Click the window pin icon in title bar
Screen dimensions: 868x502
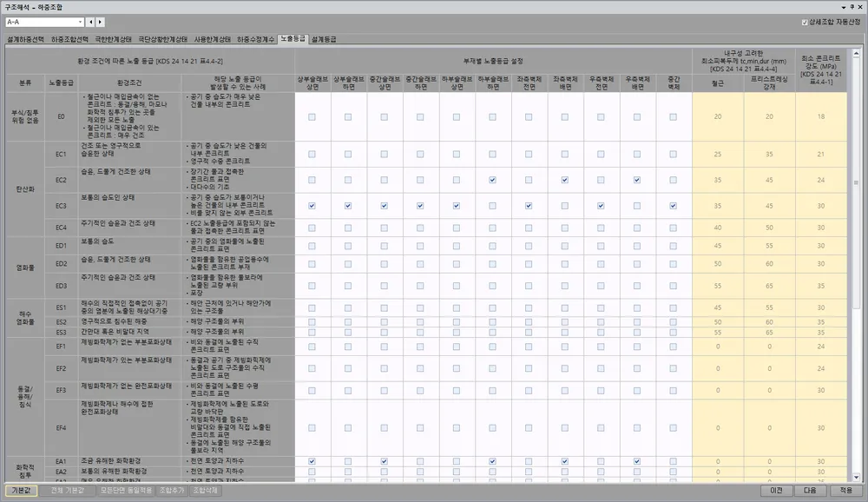(852, 7)
